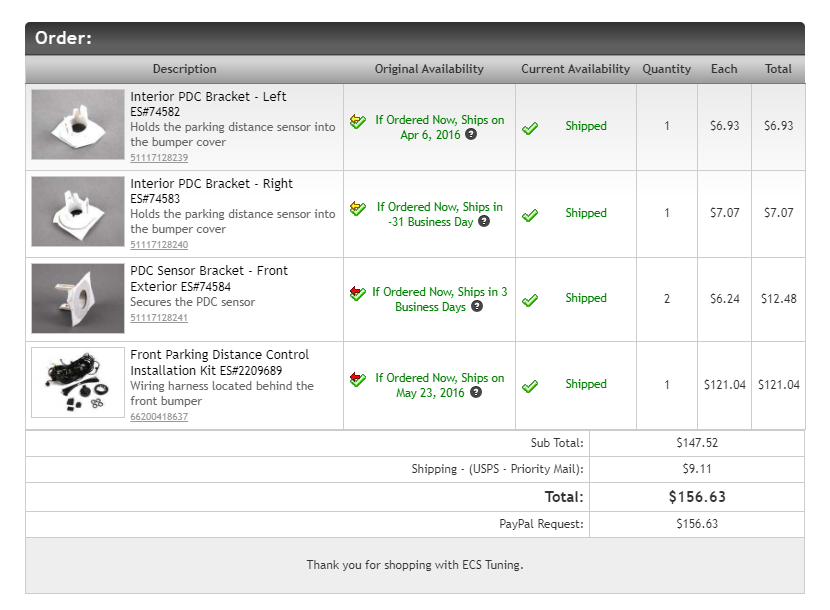Click yellow arrow availability icon for Left bracket
This screenshot has height=610, width=830.
[x=358, y=121]
